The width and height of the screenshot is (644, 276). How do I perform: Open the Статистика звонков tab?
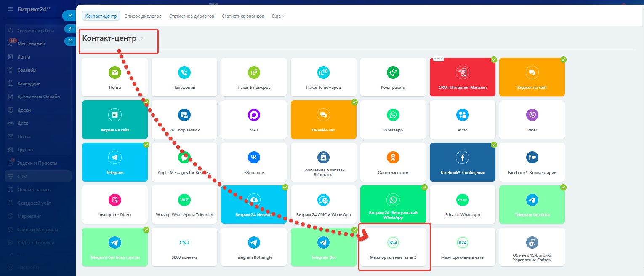(243, 16)
